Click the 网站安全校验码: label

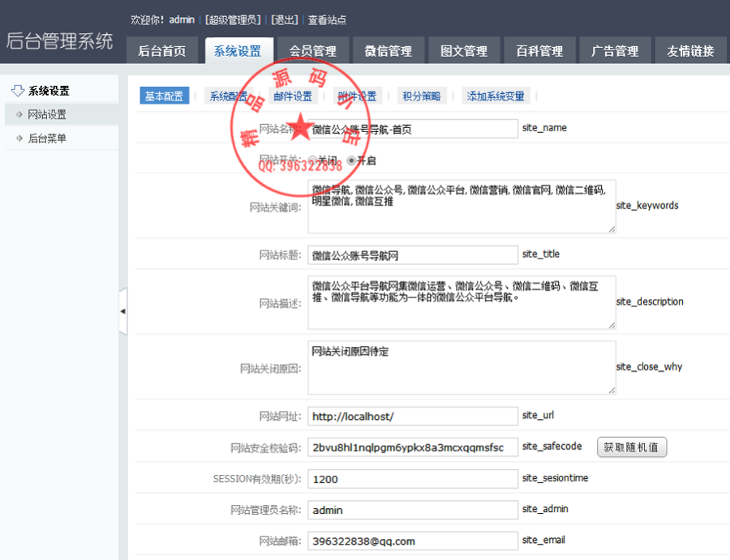[x=266, y=447]
